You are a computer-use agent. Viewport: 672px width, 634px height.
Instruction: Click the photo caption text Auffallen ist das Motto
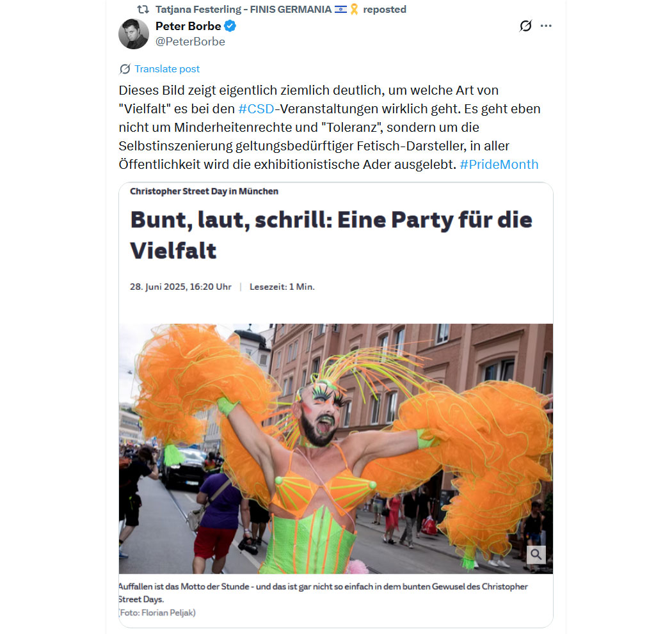tap(323, 592)
